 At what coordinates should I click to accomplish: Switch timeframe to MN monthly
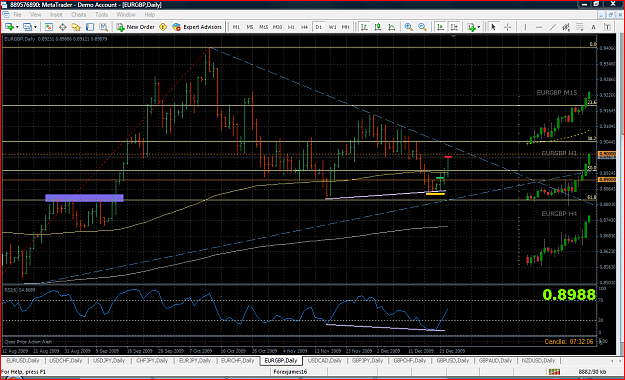(346, 27)
